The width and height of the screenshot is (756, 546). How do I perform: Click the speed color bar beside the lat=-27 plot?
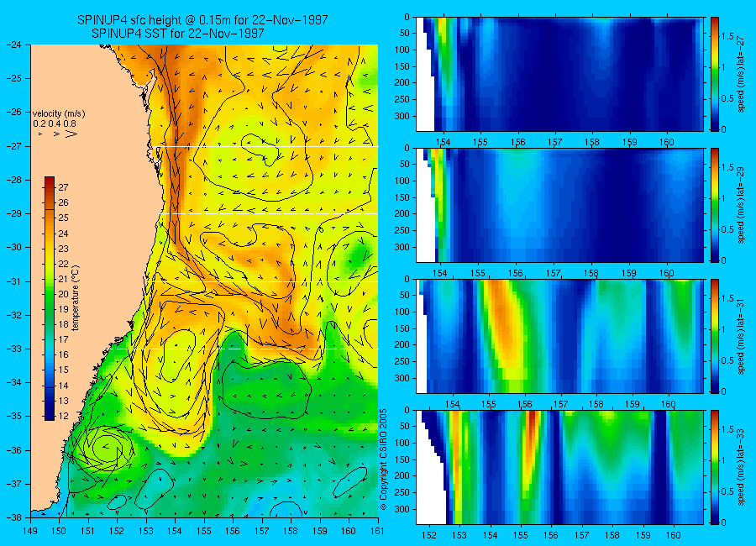(x=715, y=74)
